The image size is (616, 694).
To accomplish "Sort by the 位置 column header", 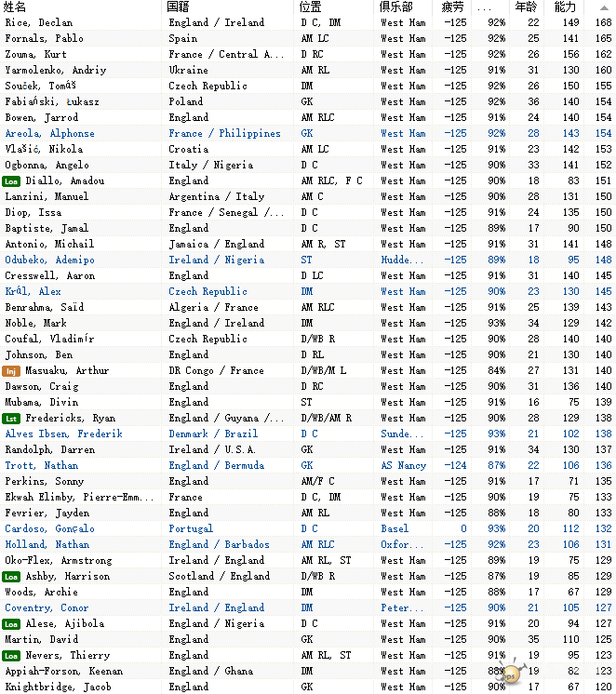I will [x=310, y=7].
